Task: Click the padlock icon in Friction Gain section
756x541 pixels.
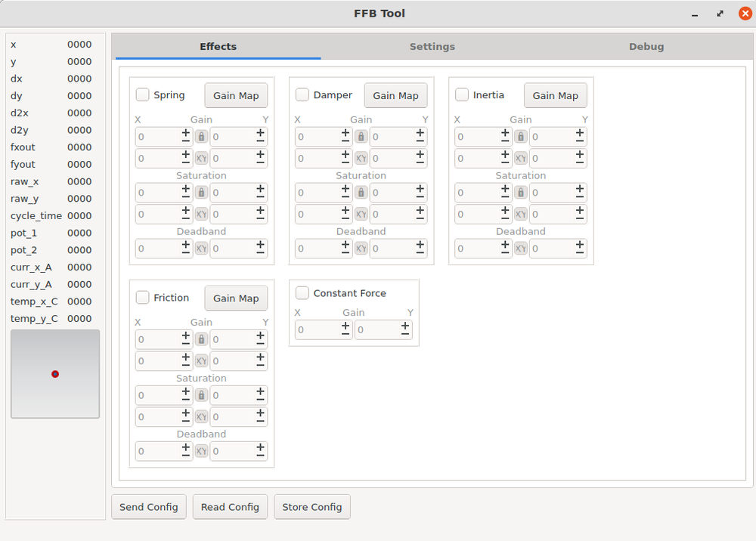Action: (x=201, y=339)
